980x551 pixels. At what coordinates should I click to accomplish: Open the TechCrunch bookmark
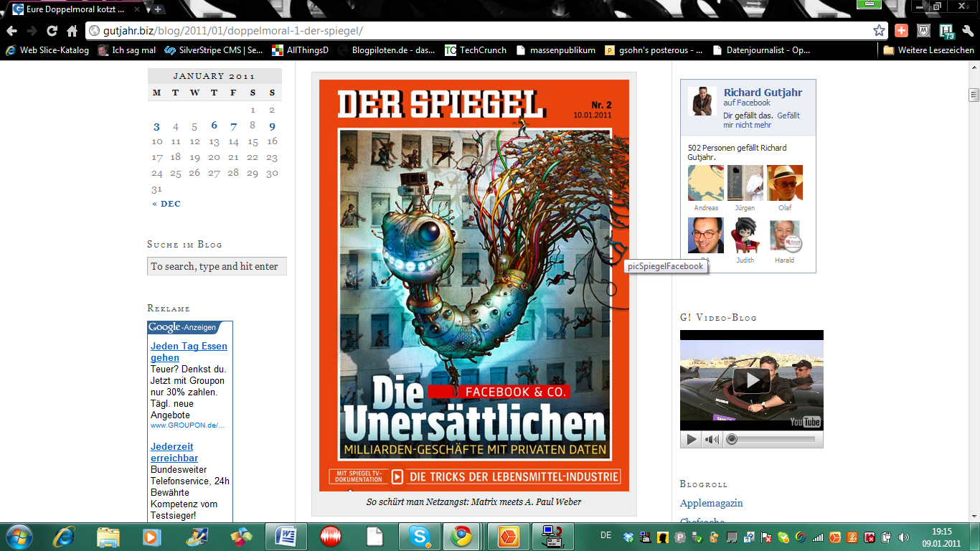[x=476, y=50]
